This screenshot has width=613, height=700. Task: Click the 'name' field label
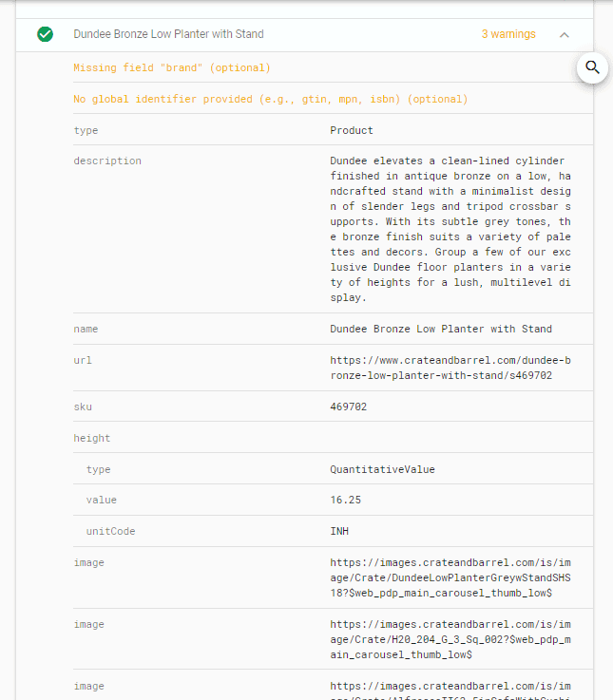click(x=86, y=329)
